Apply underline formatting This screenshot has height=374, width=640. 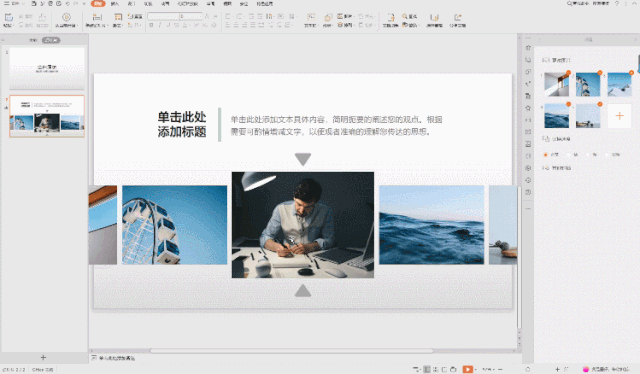coord(168,25)
